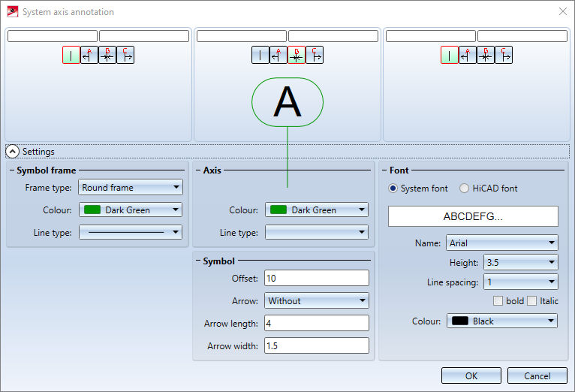Click the Arrow length input field
Screen dimensions: 575x392
coord(317,323)
